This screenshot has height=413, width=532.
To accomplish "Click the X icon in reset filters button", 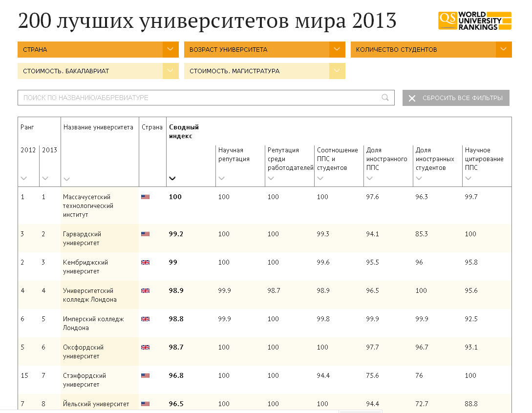I will [x=412, y=98].
